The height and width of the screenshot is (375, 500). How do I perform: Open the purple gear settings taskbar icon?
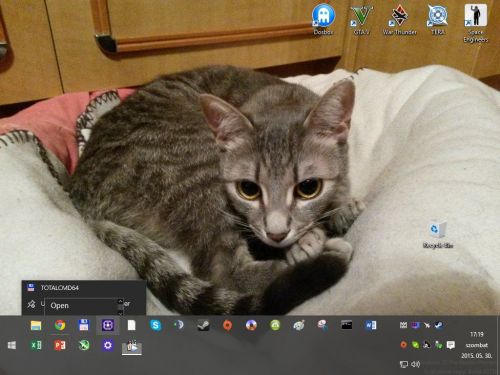pos(108,345)
